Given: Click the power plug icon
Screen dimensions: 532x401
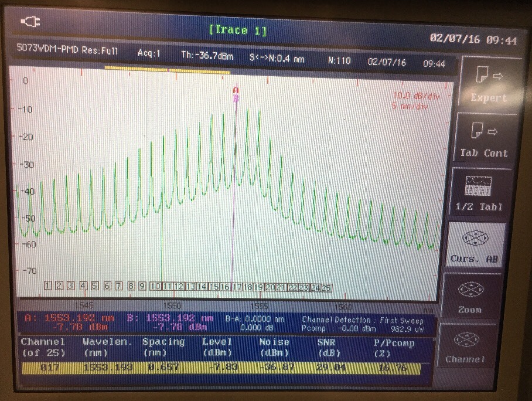Looking at the screenshot, I should [30, 22].
